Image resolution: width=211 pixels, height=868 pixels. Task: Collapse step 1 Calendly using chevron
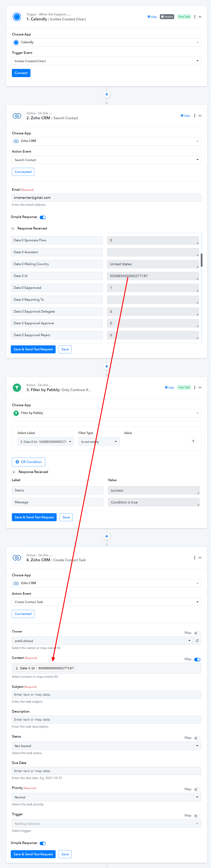coord(200,16)
